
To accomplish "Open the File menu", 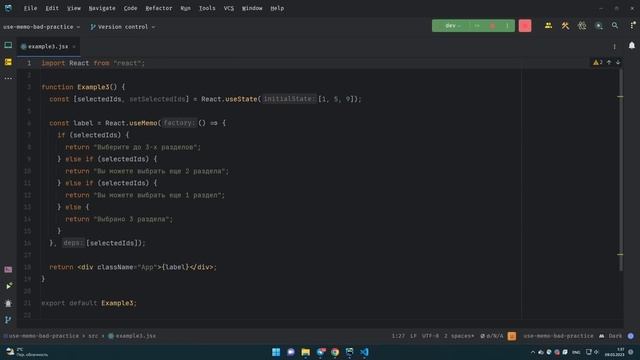I will [x=30, y=8].
